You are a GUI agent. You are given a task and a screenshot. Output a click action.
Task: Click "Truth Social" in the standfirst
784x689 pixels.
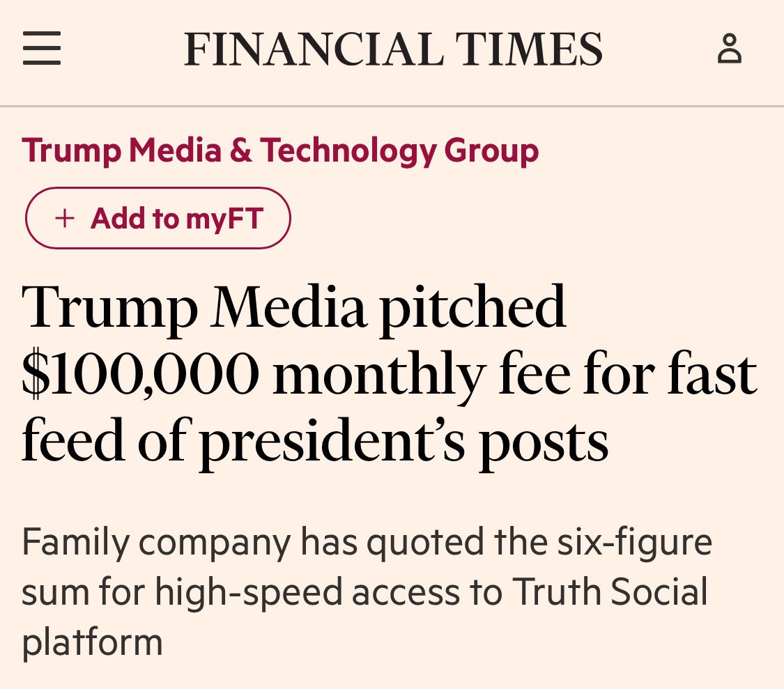pyautogui.click(x=610, y=591)
